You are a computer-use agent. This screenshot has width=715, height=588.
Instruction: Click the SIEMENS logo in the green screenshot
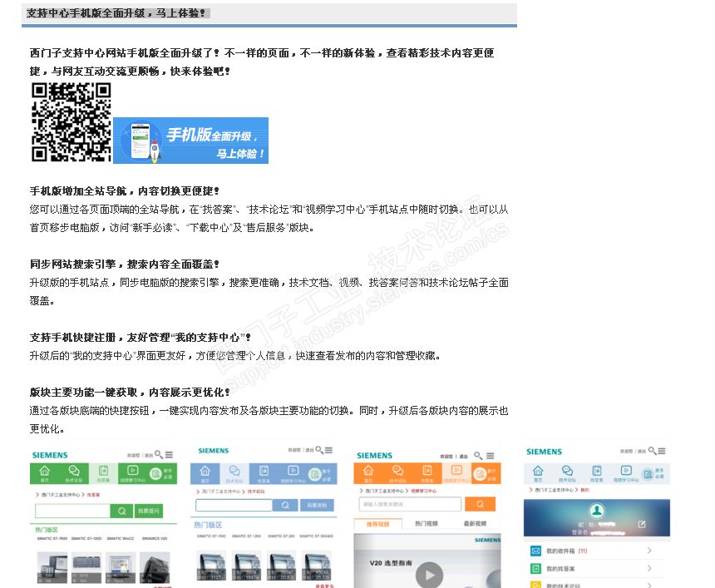(50, 455)
